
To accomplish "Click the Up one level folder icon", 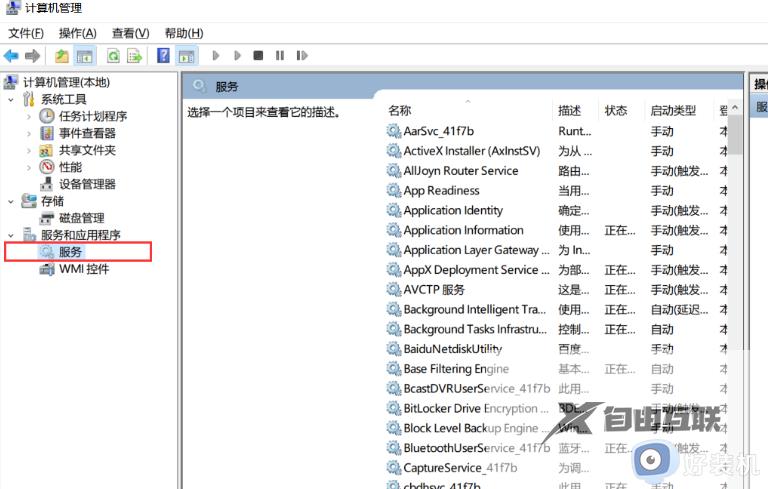I will [62, 56].
